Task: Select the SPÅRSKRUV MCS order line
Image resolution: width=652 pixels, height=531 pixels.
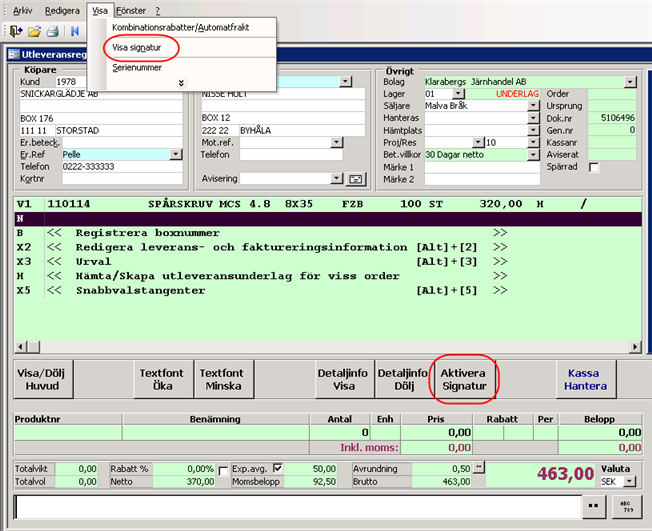Action: [328, 204]
